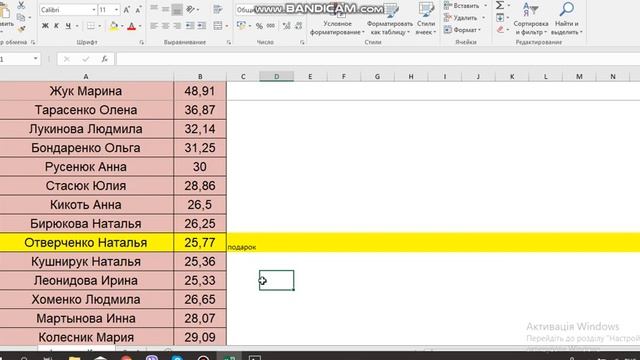Click the Copy icon in clipboard group
Image resolution: width=640 pixels, height=360 pixels.
(21, 17)
